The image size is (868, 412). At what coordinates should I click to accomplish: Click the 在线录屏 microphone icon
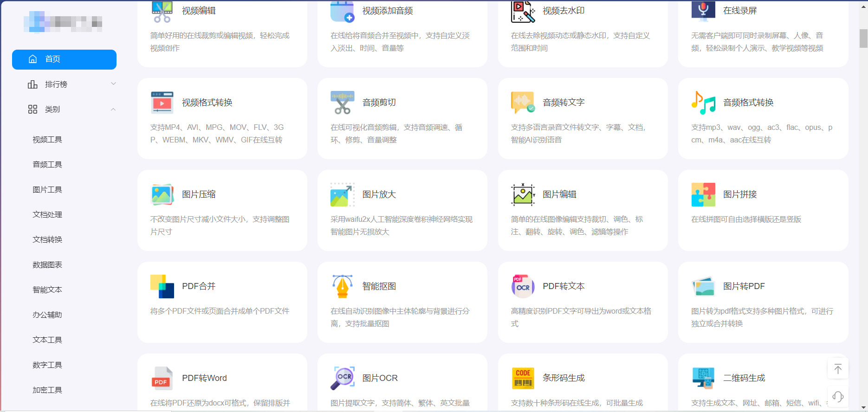click(703, 12)
